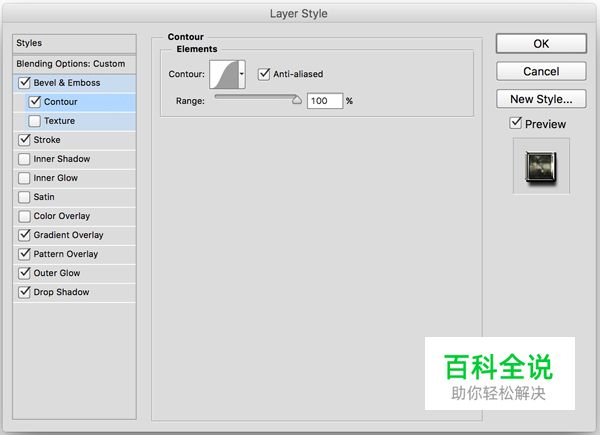Click the Range slider handle

[x=297, y=100]
